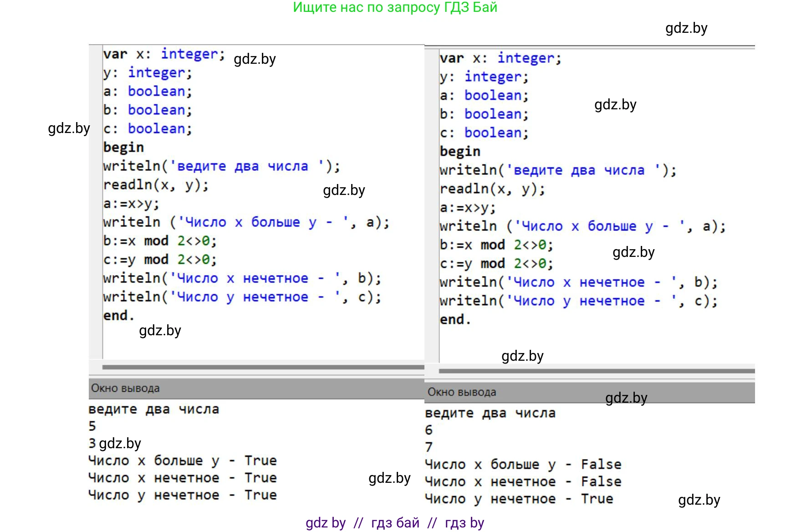This screenshot has height=532, width=791.
Task: Click 'c:=y mod 2<>0;' in right editor
Action: click(x=496, y=264)
